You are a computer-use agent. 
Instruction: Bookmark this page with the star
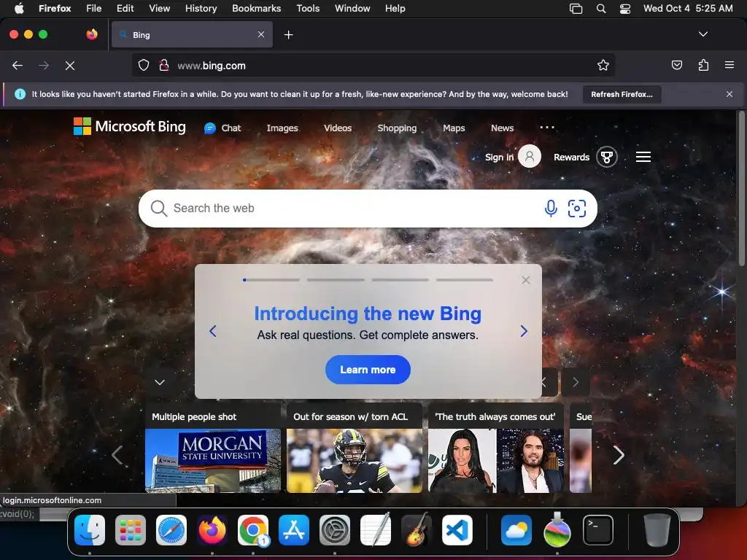tap(603, 65)
